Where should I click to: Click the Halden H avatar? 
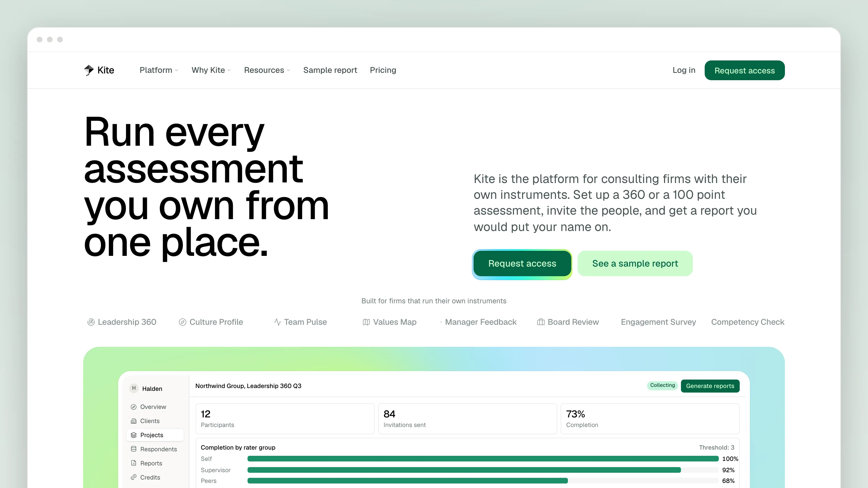click(134, 388)
